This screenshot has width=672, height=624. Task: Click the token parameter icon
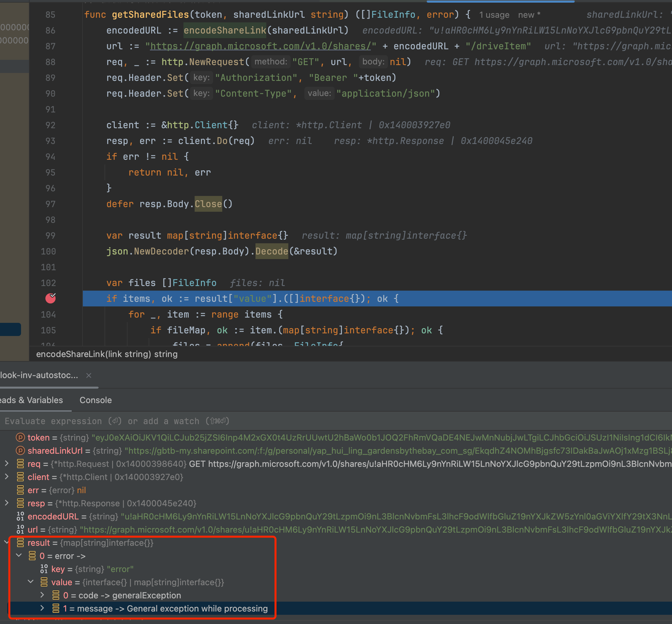pyautogui.click(x=20, y=437)
